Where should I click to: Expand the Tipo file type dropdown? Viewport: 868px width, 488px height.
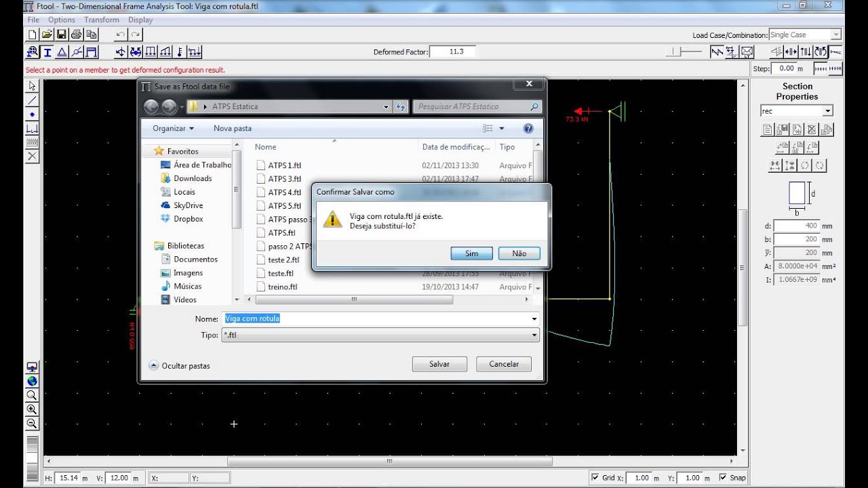pos(534,335)
